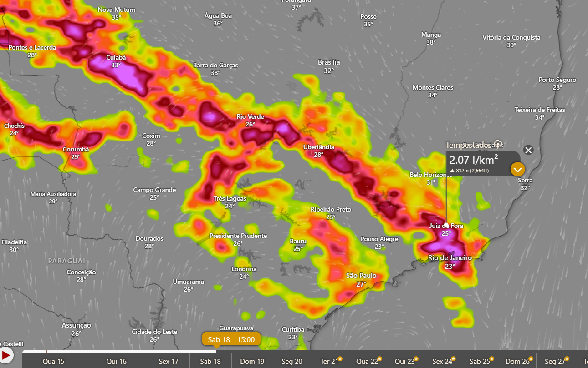Expand the picker detail with orange chevron

(518, 170)
